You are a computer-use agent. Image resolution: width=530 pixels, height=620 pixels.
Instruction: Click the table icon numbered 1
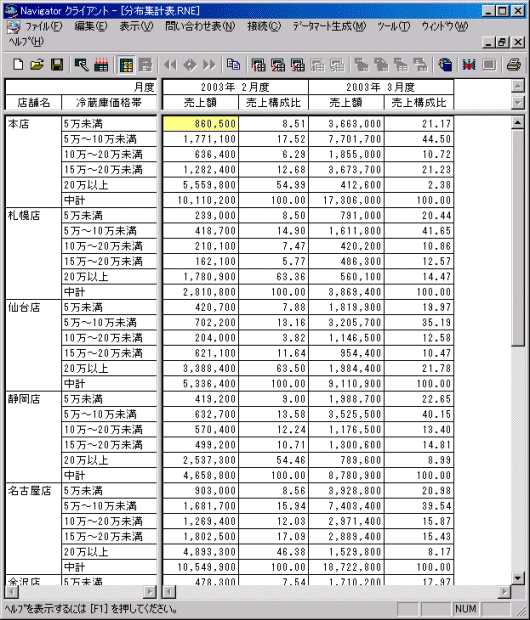(259, 65)
